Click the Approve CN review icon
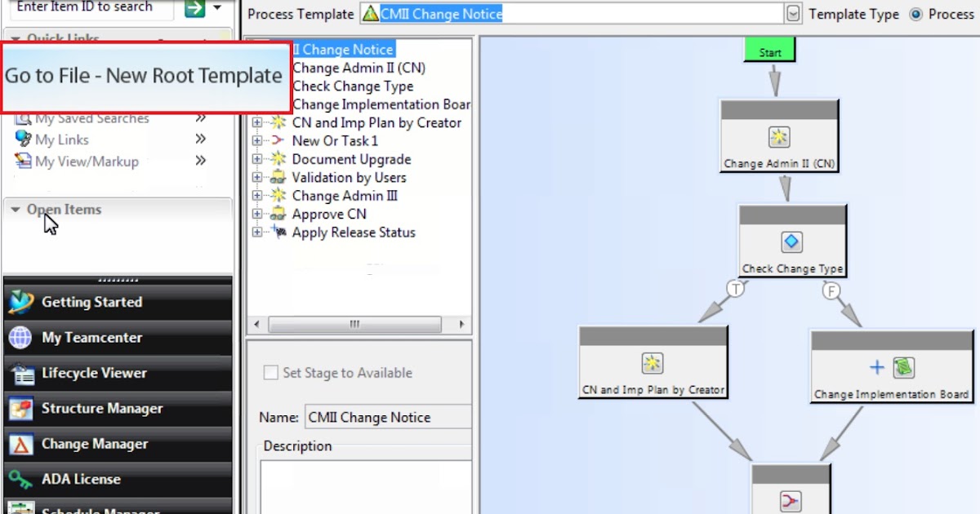980x514 pixels. coord(278,214)
